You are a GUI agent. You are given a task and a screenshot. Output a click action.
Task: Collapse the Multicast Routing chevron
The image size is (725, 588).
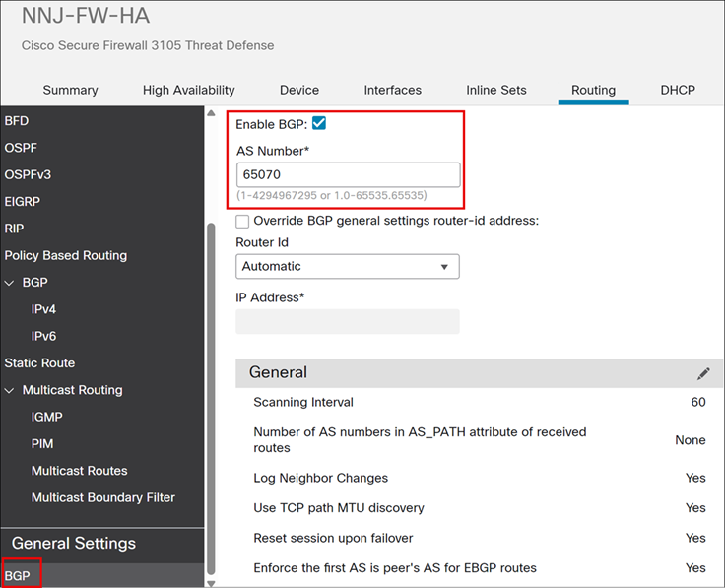click(10, 390)
